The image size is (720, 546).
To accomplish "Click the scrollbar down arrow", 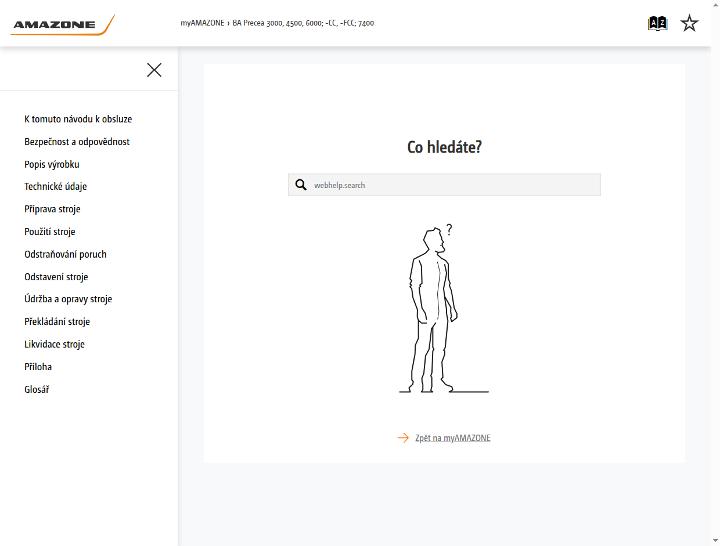I will click(x=715, y=541).
